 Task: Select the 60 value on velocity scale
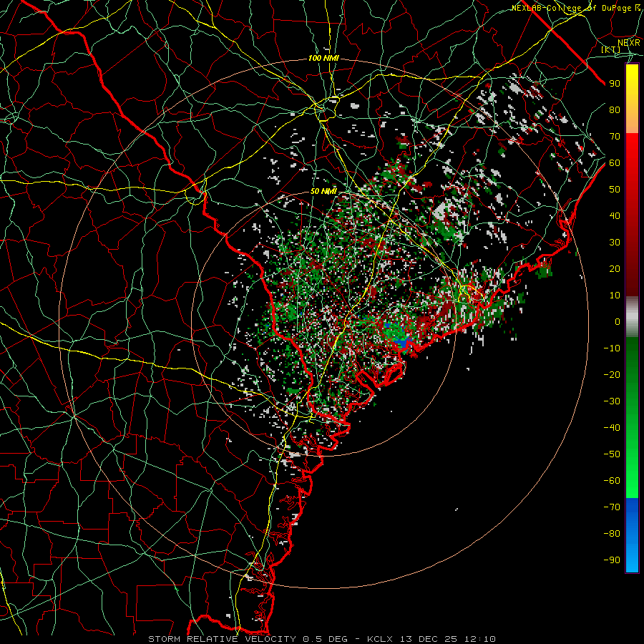click(x=615, y=162)
